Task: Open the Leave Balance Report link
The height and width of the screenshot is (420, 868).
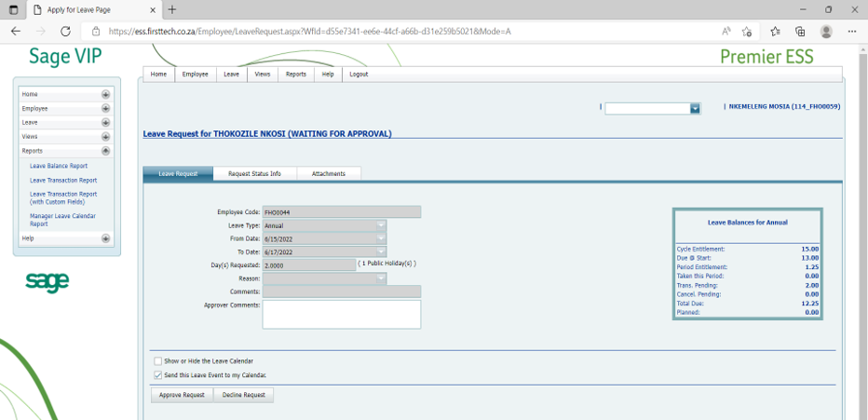Action: pyautogui.click(x=59, y=166)
